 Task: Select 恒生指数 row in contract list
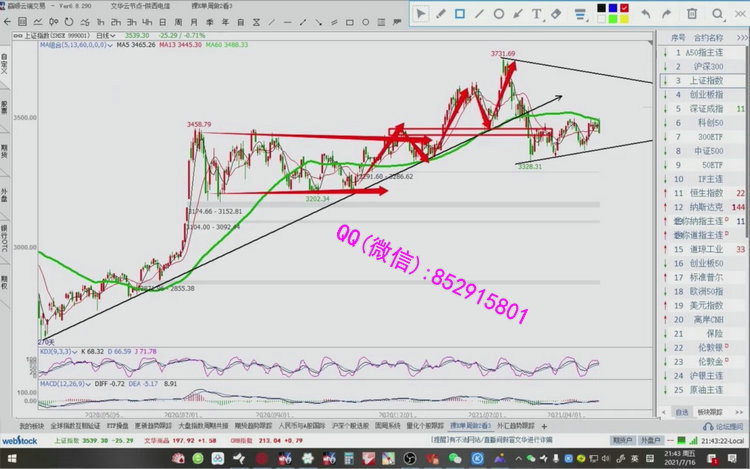[x=703, y=192]
